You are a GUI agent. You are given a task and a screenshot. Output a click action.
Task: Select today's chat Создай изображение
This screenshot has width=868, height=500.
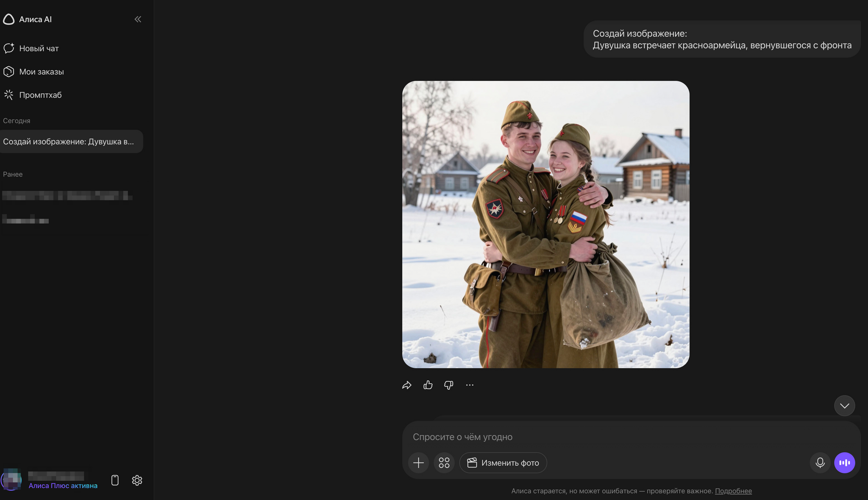coord(71,142)
